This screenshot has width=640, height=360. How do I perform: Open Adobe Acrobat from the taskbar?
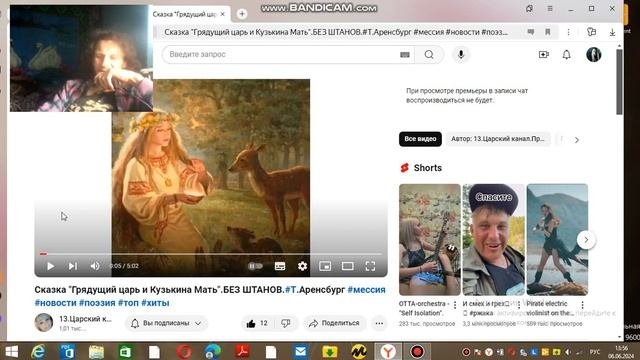[x=242, y=351]
